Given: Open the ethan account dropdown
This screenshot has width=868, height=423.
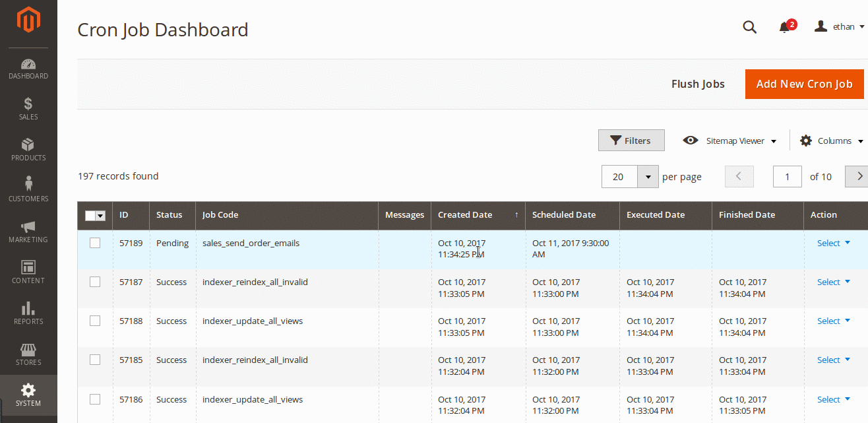Looking at the screenshot, I should click(862, 27).
